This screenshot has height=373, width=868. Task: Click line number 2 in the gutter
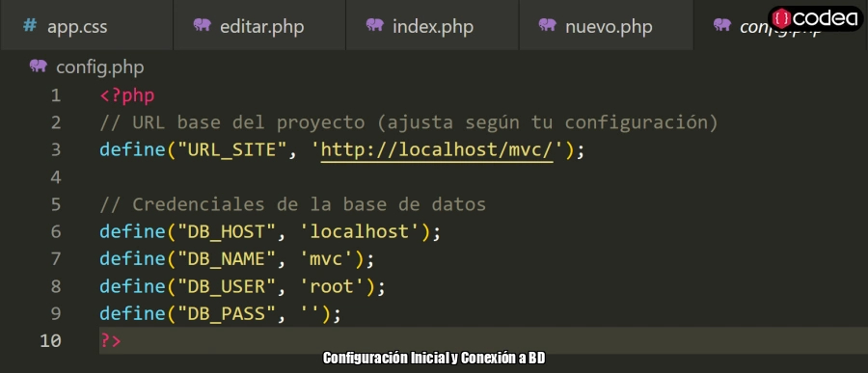55,122
